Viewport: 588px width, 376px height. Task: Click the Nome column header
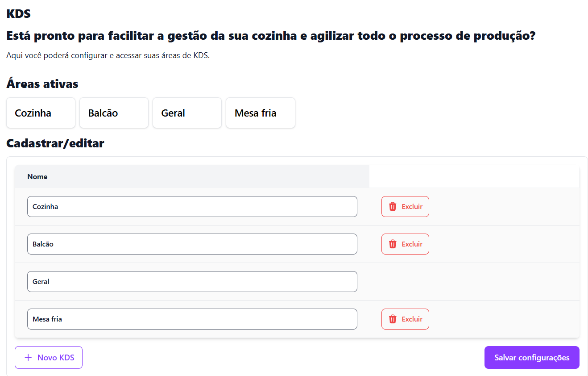(x=37, y=176)
